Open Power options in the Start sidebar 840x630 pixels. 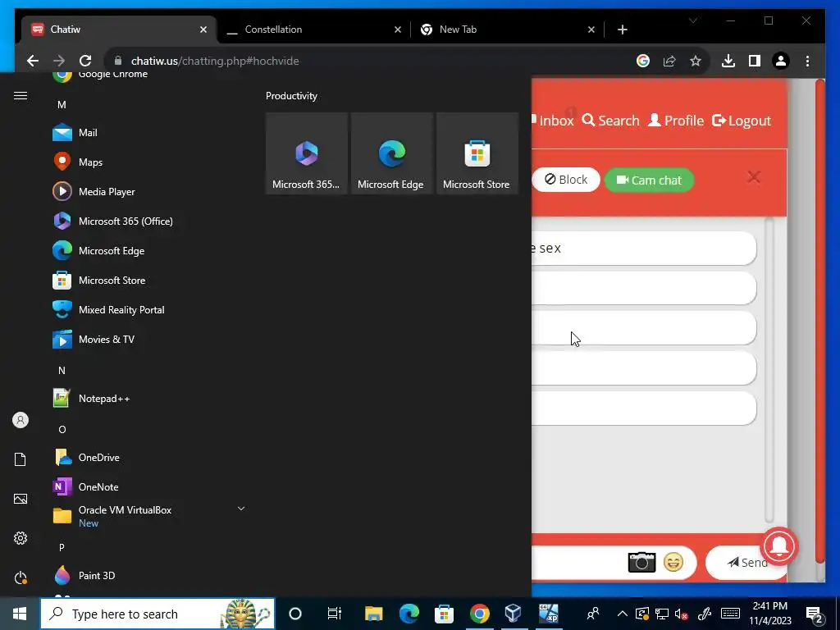coord(21,577)
